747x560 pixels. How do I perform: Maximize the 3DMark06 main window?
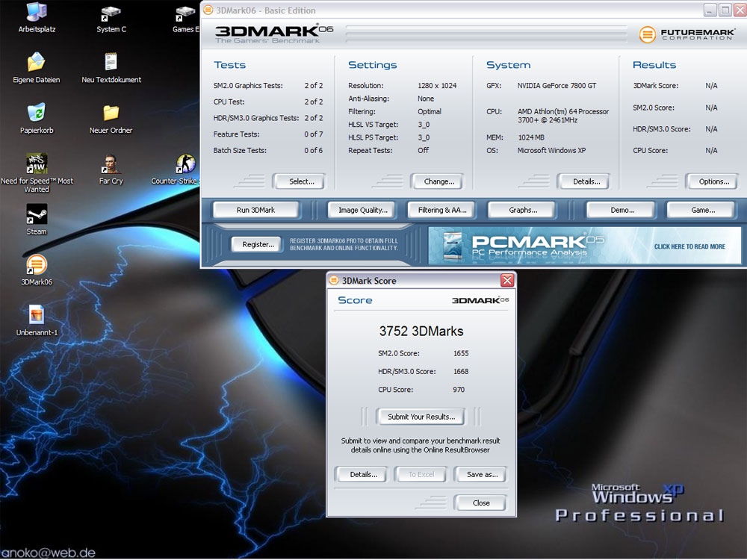[725, 10]
